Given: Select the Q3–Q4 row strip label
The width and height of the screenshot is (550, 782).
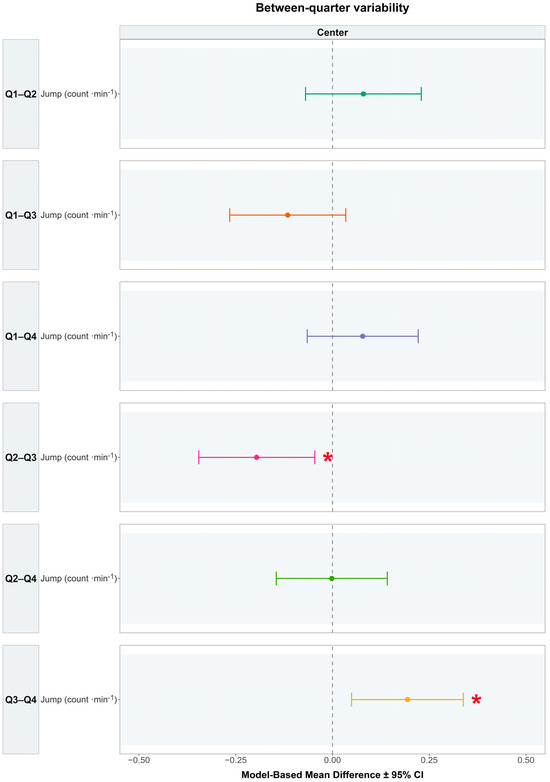Looking at the screenshot, I should pos(21,700).
